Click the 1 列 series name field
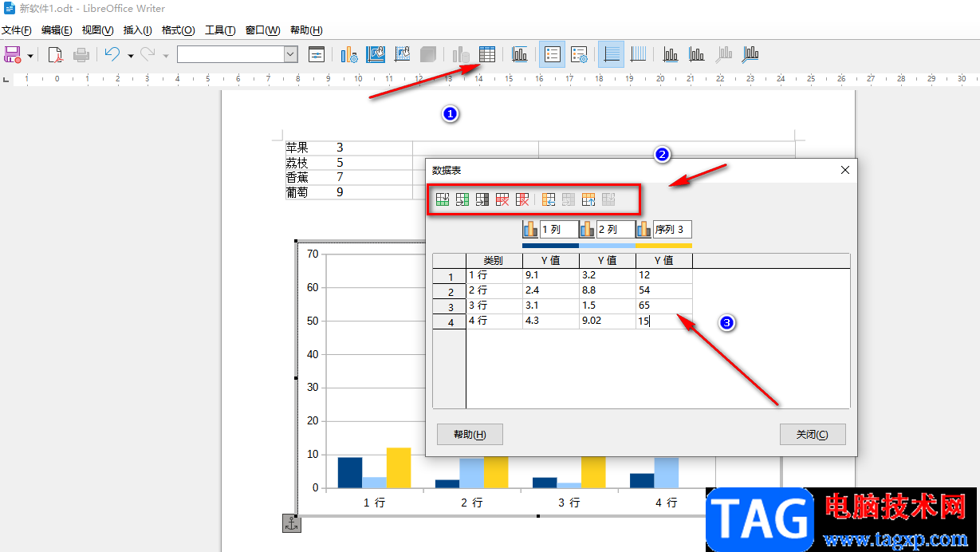The height and width of the screenshot is (552, 980). [559, 229]
